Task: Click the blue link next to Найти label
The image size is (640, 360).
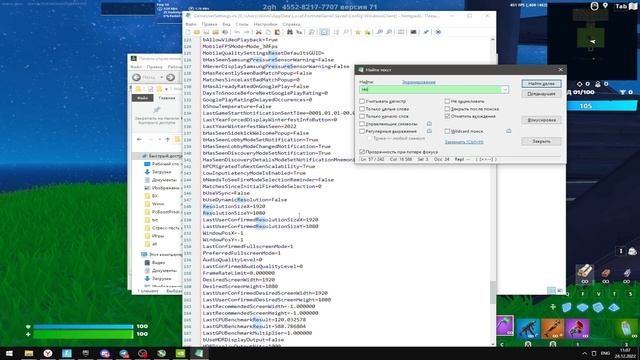Action: [418, 82]
